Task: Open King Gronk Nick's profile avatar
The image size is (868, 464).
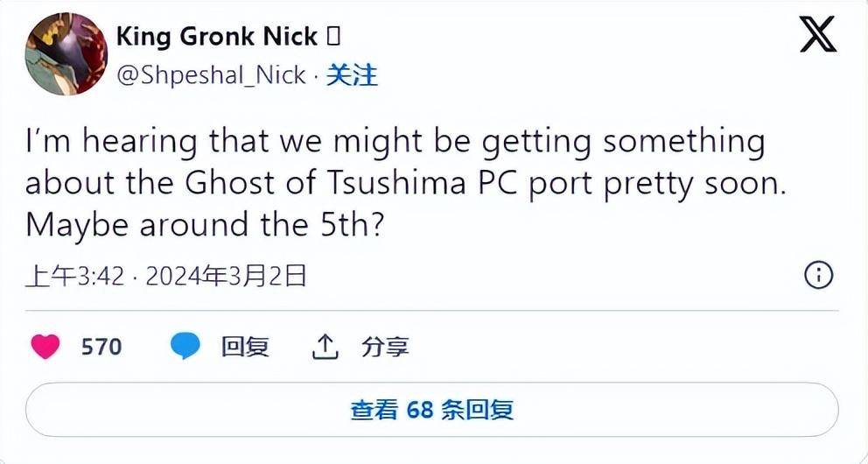Action: 66,53
